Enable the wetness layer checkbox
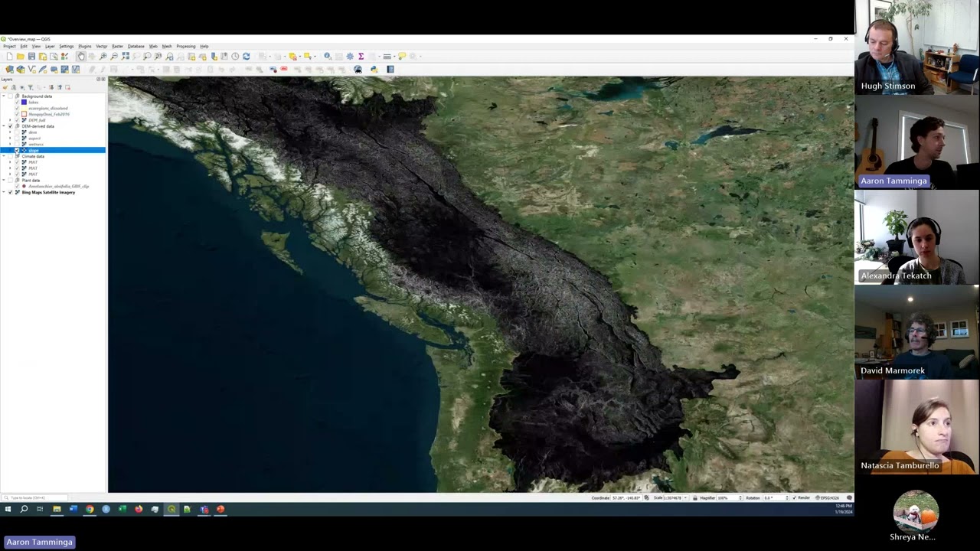The width and height of the screenshot is (980, 551). point(17,144)
